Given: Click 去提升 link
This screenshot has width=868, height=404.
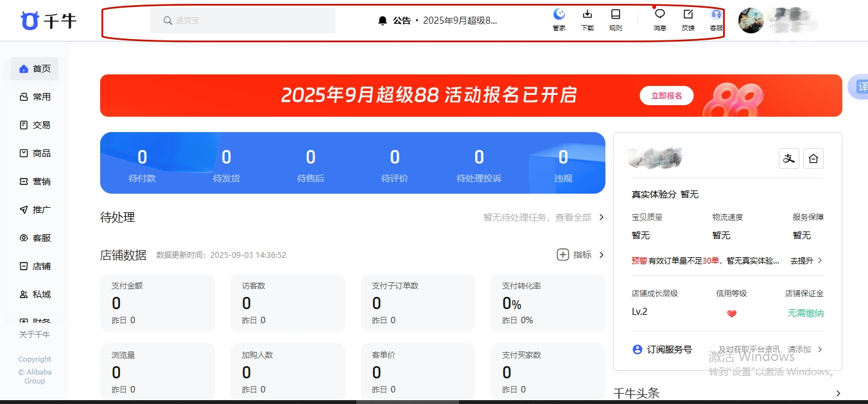Looking at the screenshot, I should [x=802, y=260].
